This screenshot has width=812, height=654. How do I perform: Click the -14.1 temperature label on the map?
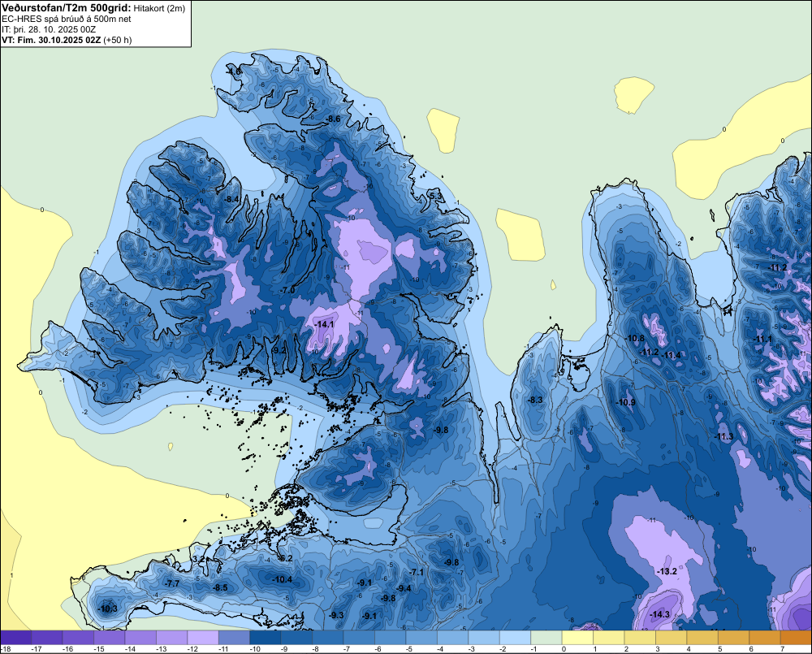coord(326,324)
